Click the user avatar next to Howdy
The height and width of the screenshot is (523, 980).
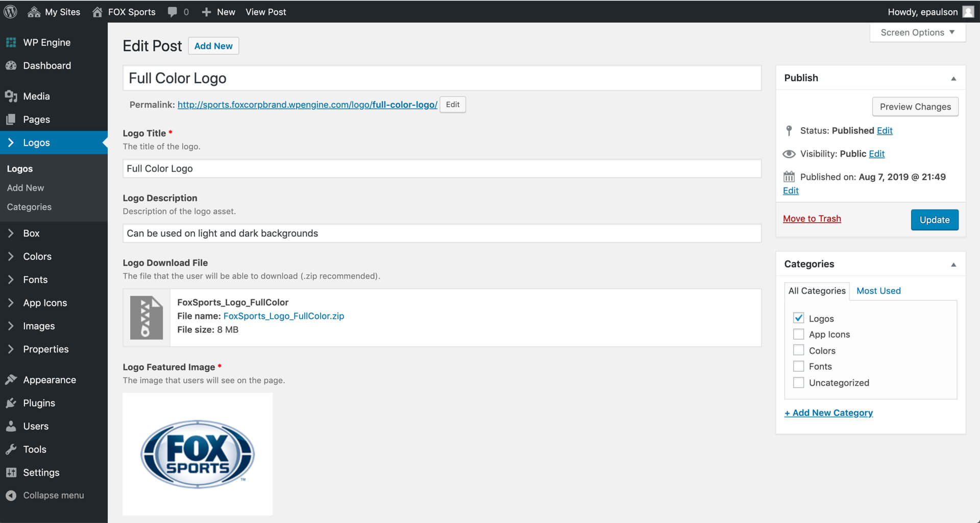click(x=968, y=12)
